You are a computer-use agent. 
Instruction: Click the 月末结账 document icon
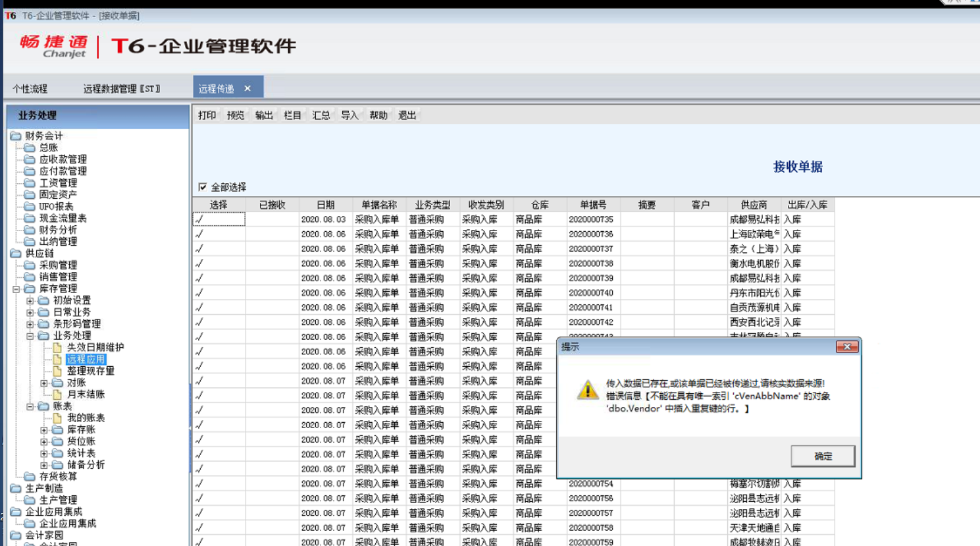pyautogui.click(x=57, y=395)
